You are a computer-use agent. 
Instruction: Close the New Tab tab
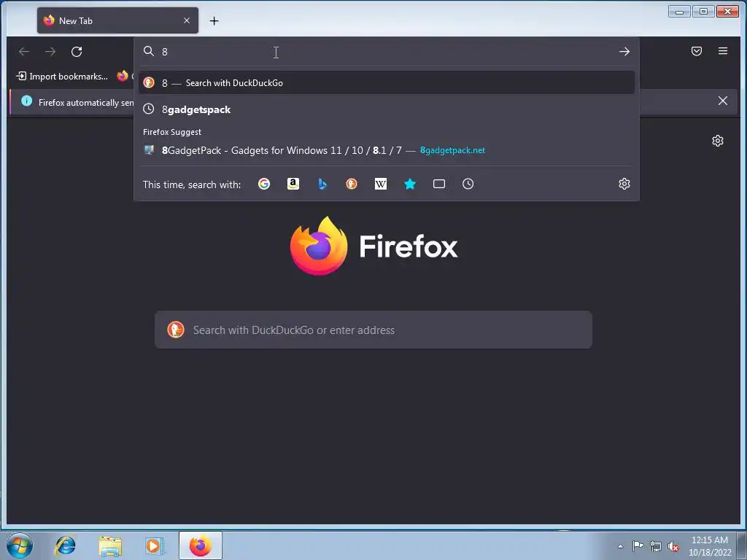(187, 20)
